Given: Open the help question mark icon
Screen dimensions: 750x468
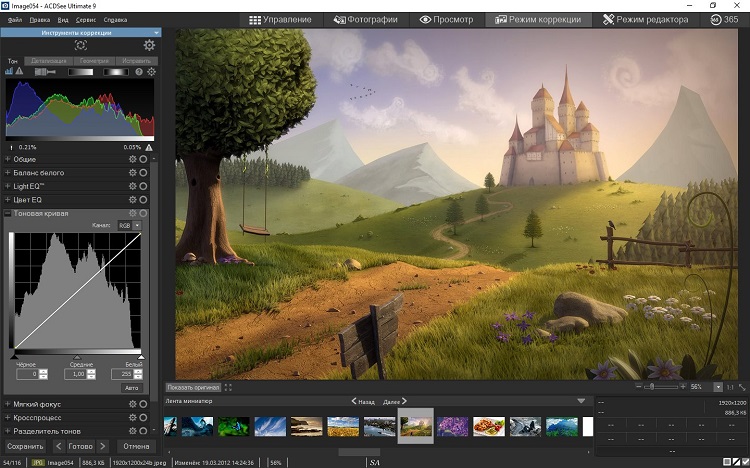Looking at the screenshot, I should (139, 72).
